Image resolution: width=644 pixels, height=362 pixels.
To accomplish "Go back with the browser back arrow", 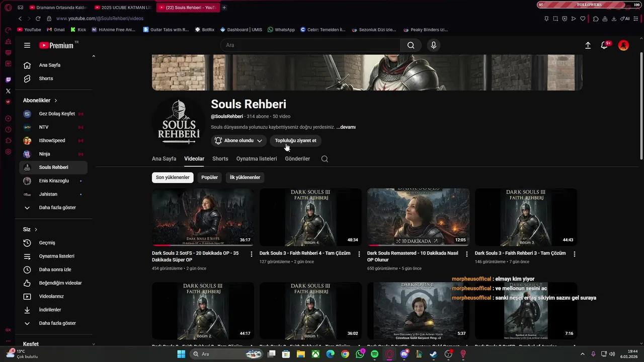I will (20, 19).
